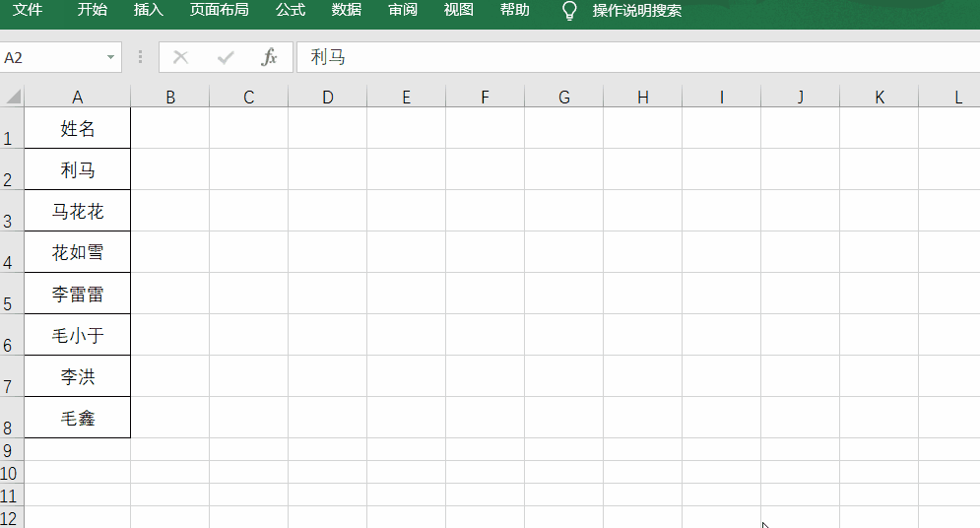Viewport: 980px width, 528px height.
Task: Select column K header
Action: tap(879, 97)
